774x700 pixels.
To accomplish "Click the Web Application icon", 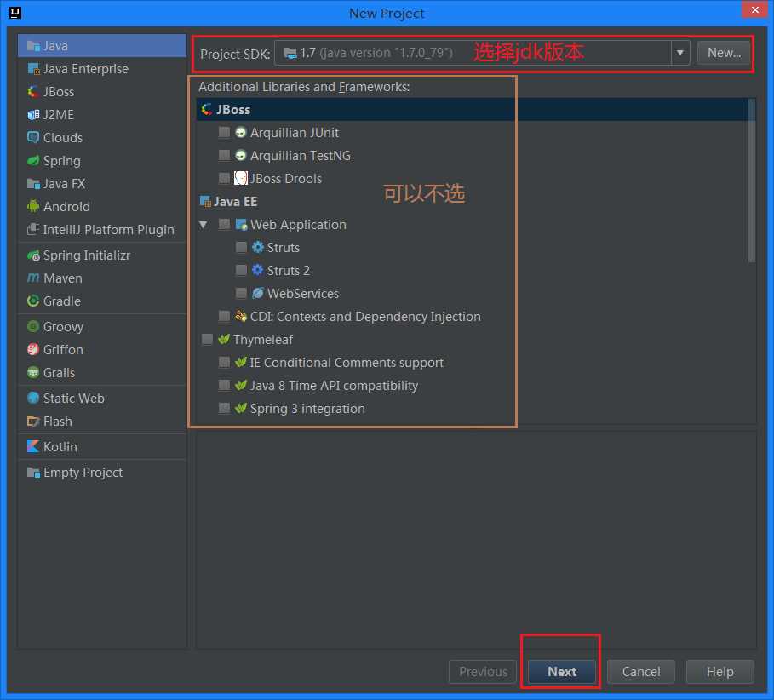I will (x=241, y=225).
